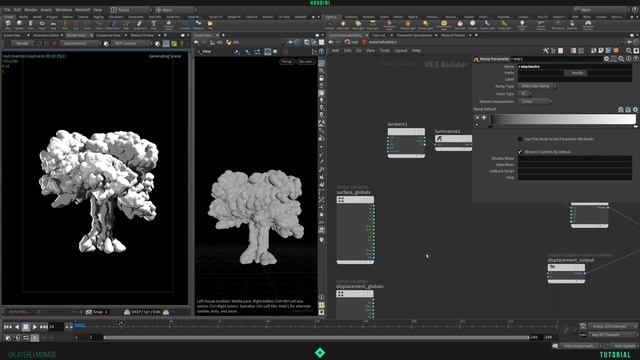Open Add menu in network editor
Viewport: 640px width, 360px height.
(x=336, y=51)
